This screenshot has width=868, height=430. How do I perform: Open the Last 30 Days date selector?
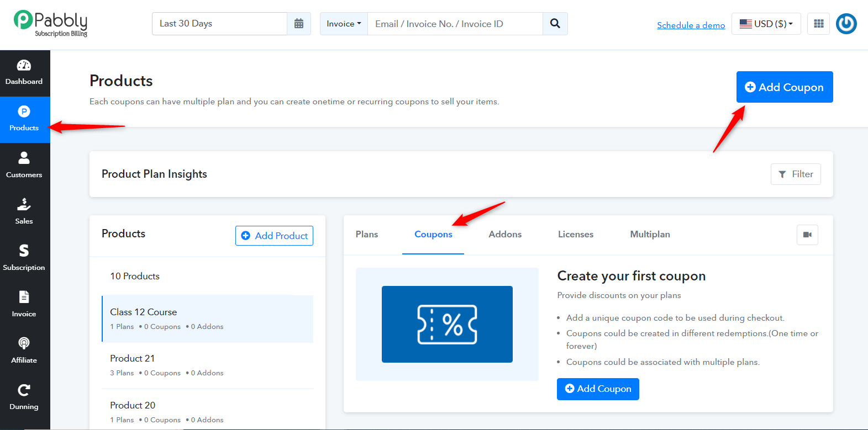pyautogui.click(x=220, y=24)
